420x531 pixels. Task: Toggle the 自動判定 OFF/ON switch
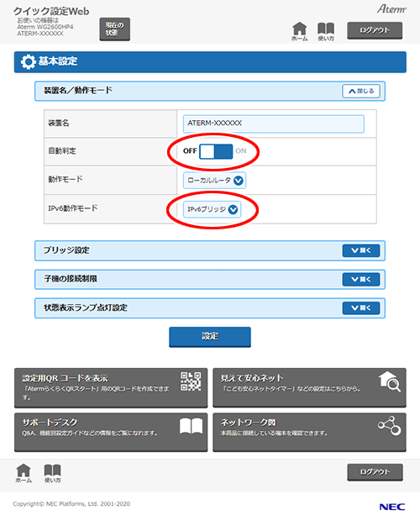coord(216,151)
